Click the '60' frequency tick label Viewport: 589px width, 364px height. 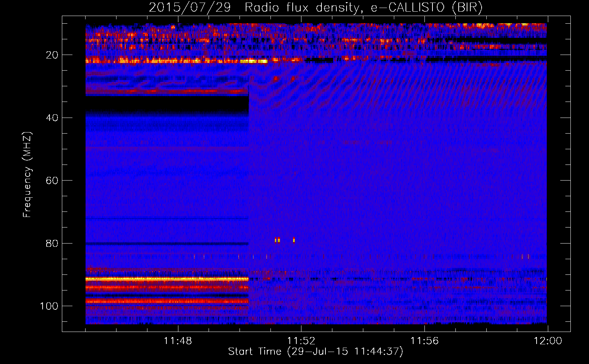pyautogui.click(x=52, y=181)
